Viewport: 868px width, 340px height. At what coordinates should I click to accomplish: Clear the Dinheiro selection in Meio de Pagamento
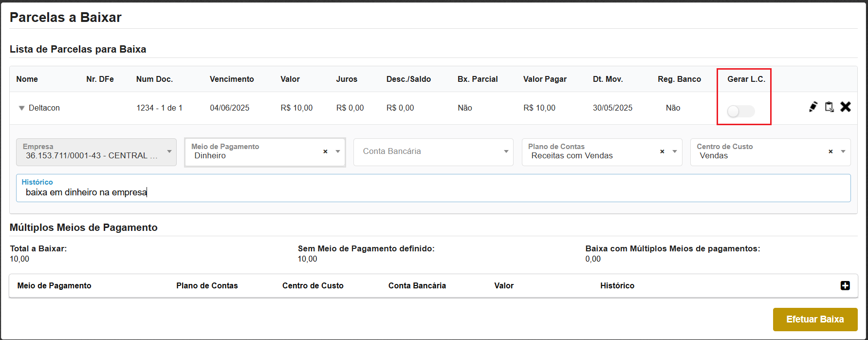coord(325,151)
